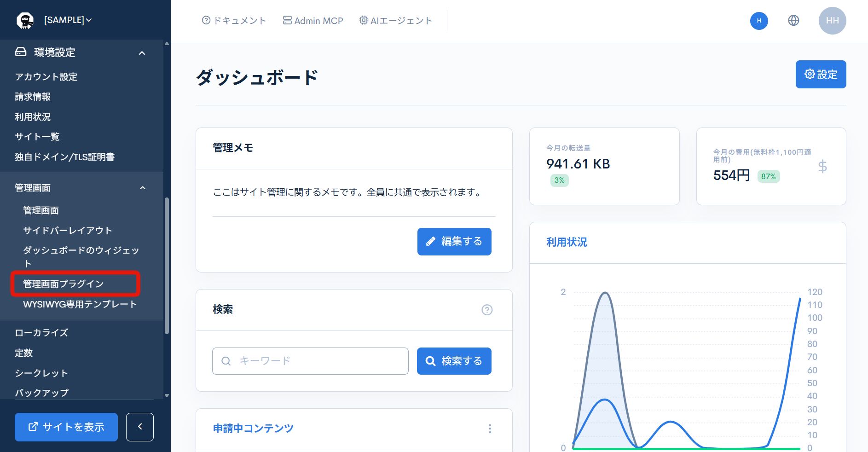
Task: Click the small blue H avatar
Action: pyautogui.click(x=759, y=21)
